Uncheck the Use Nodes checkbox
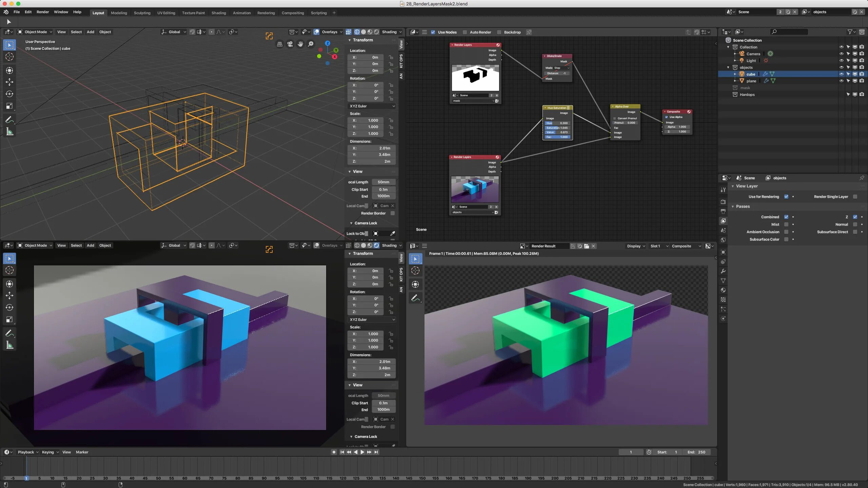868x488 pixels. [x=433, y=32]
